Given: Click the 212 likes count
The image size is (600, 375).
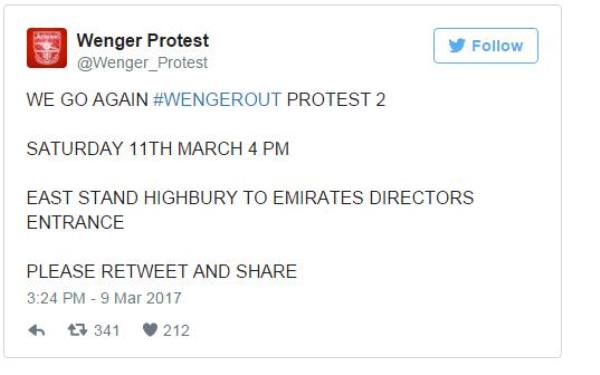Looking at the screenshot, I should point(176,331).
